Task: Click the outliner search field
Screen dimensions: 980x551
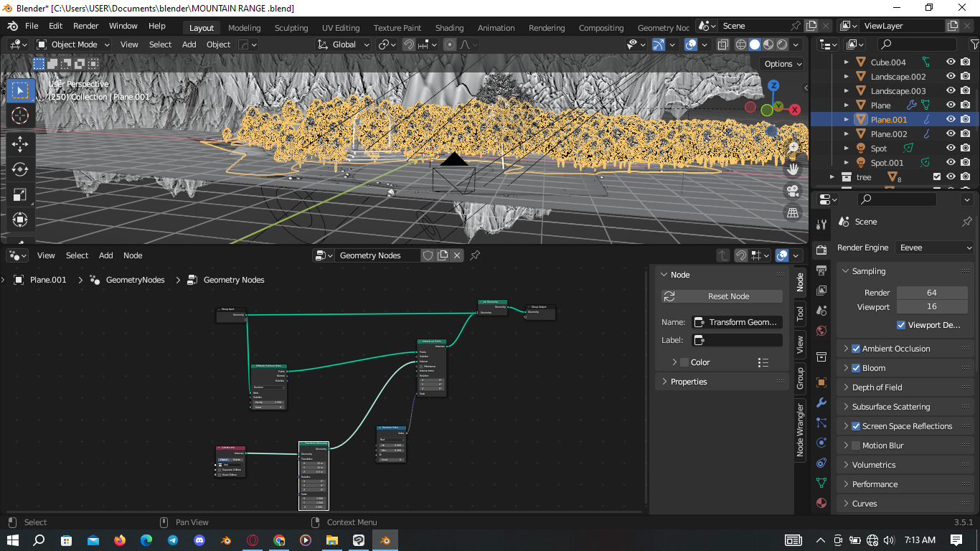Action: pos(919,44)
